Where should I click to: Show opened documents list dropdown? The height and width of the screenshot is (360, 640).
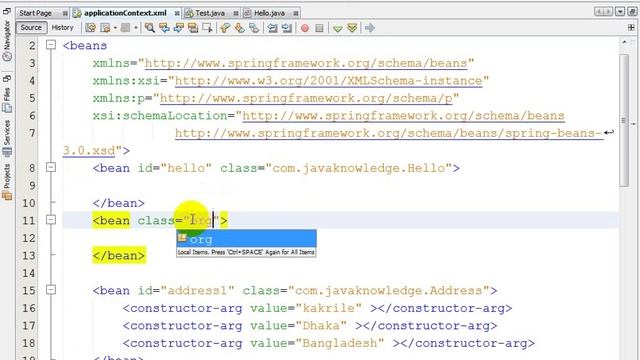(620, 12)
